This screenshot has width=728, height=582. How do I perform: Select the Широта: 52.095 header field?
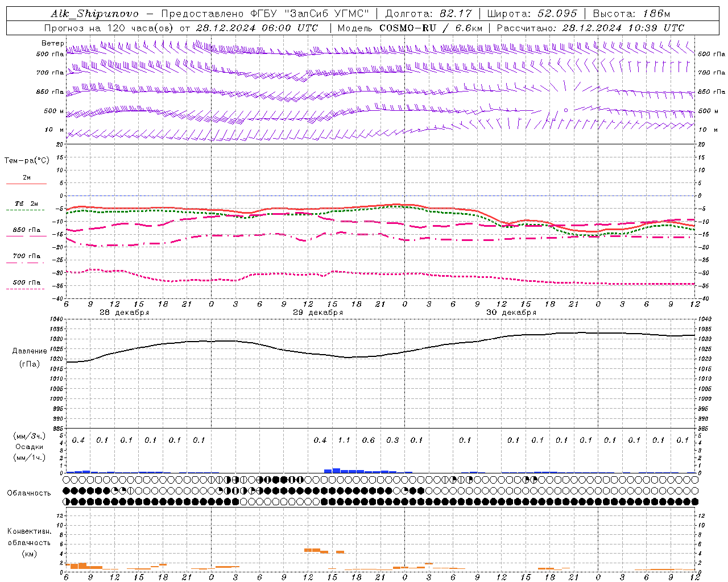point(532,14)
